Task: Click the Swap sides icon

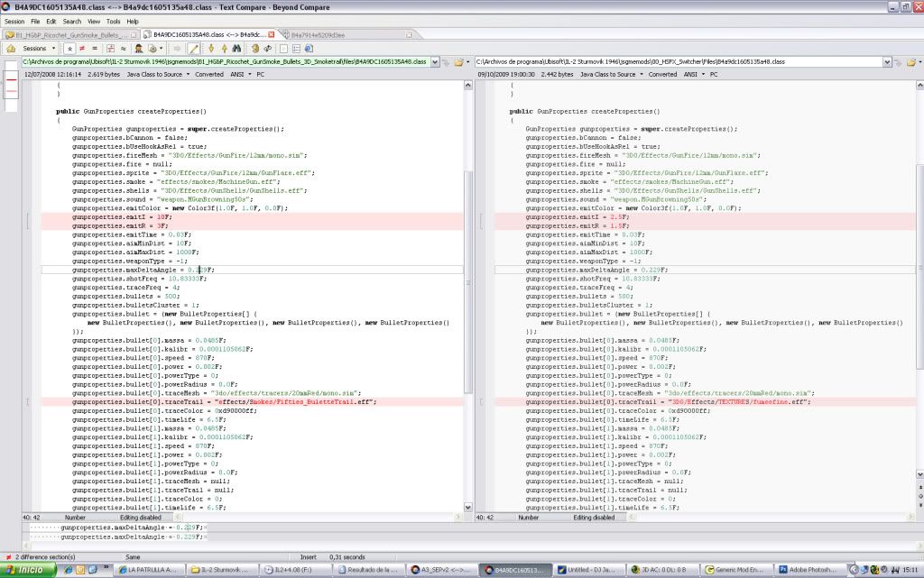Action: tap(268, 49)
